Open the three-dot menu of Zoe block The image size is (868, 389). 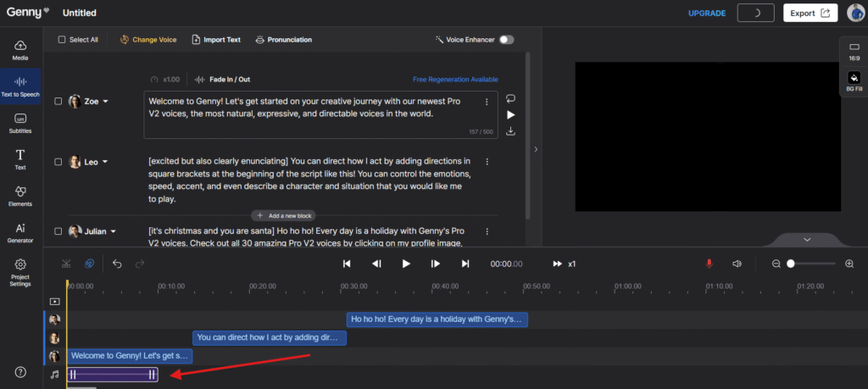point(487,102)
